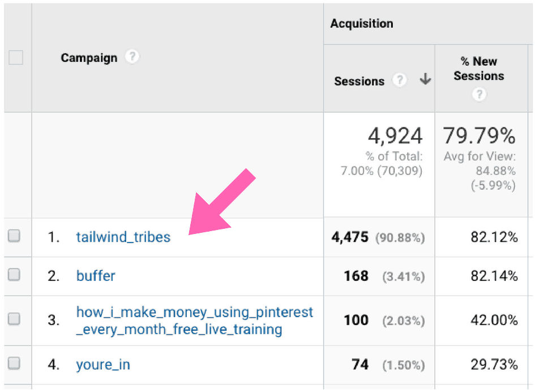Image resolution: width=539 pixels, height=392 pixels.
Task: Toggle the select-all checkbox in header
Action: (x=16, y=57)
